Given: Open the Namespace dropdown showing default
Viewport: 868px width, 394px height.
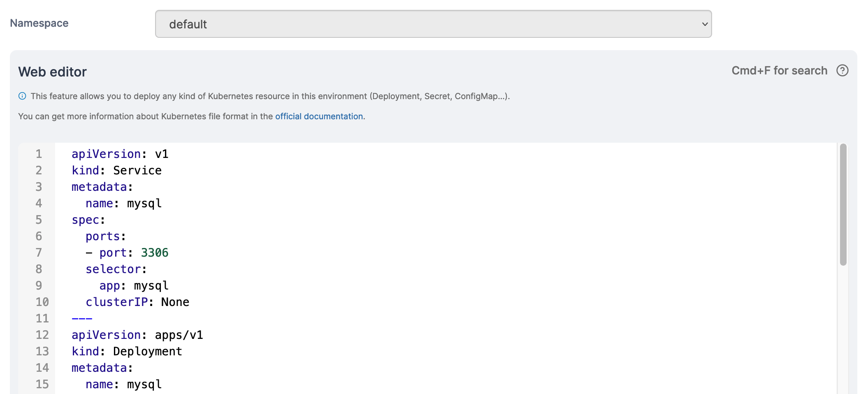Looking at the screenshot, I should (433, 24).
